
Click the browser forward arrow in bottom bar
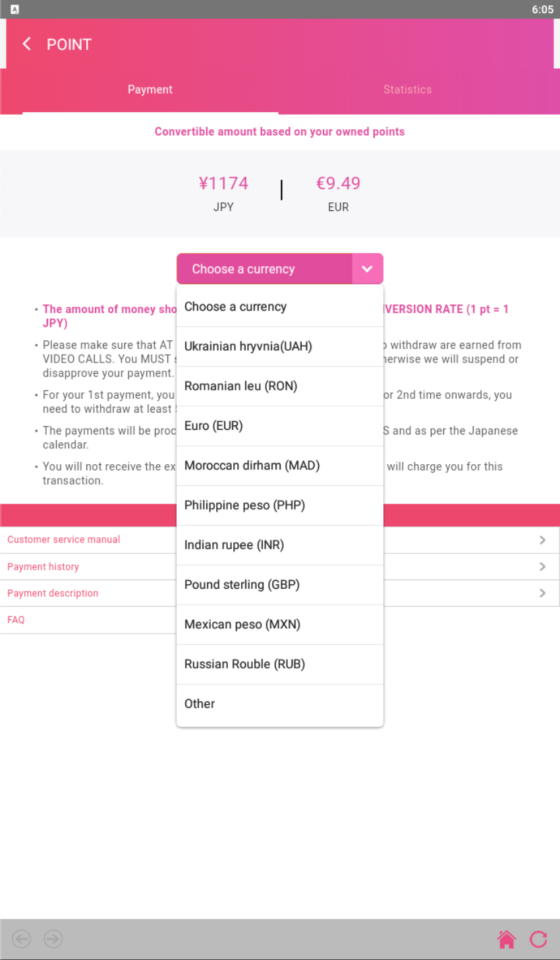pyautogui.click(x=53, y=939)
